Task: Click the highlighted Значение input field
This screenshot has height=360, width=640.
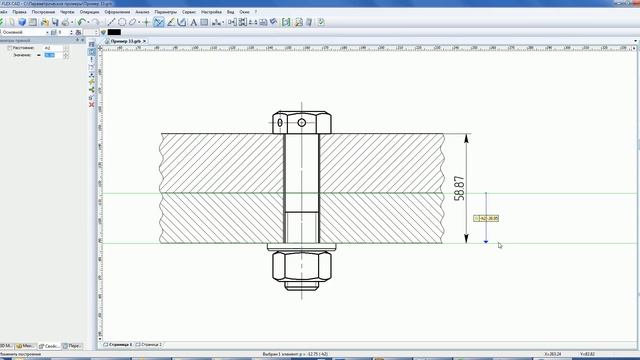Action: click(x=53, y=55)
